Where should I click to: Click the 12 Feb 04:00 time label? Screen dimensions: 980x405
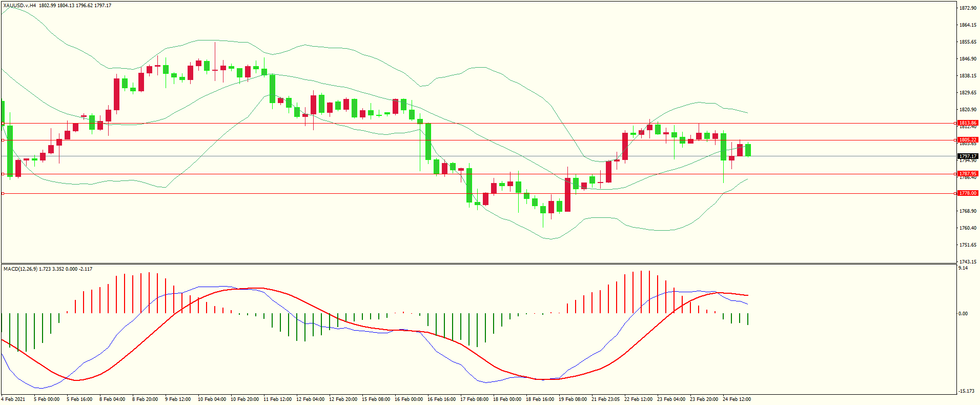click(x=310, y=399)
